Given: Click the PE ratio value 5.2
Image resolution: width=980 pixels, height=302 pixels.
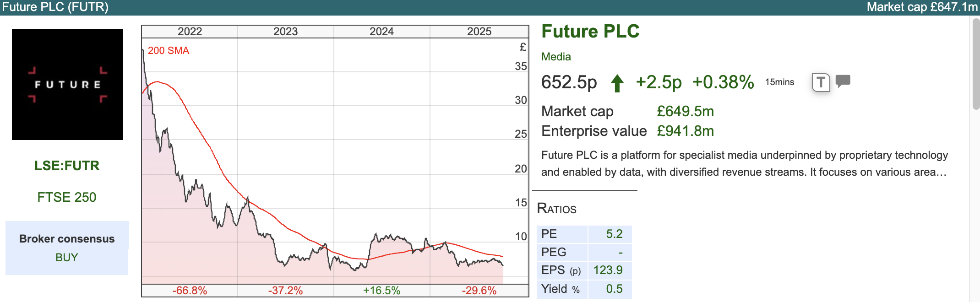Looking at the screenshot, I should point(614,234).
